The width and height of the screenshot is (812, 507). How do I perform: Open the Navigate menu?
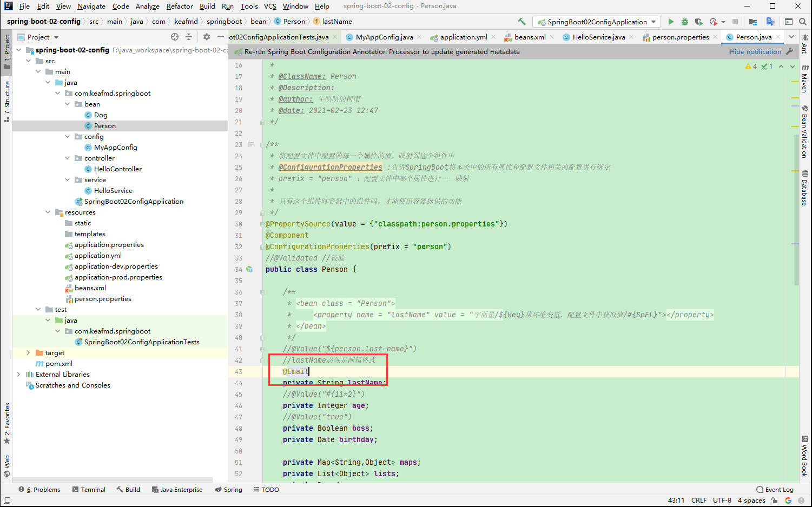(91, 6)
